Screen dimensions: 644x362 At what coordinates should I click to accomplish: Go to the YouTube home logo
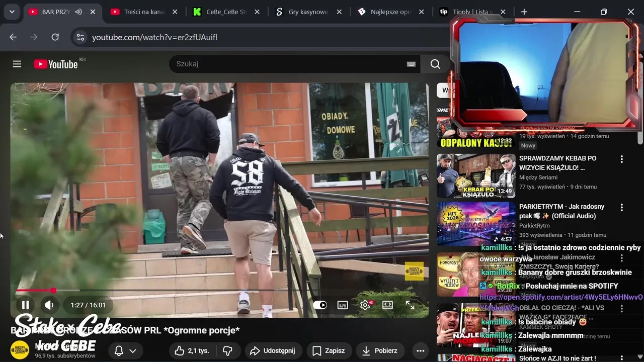point(56,64)
